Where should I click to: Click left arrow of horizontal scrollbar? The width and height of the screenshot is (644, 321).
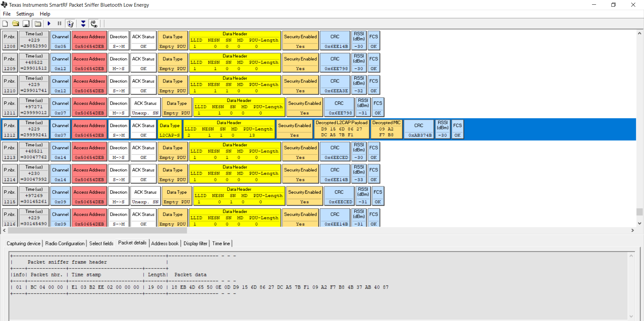pyautogui.click(x=4, y=231)
